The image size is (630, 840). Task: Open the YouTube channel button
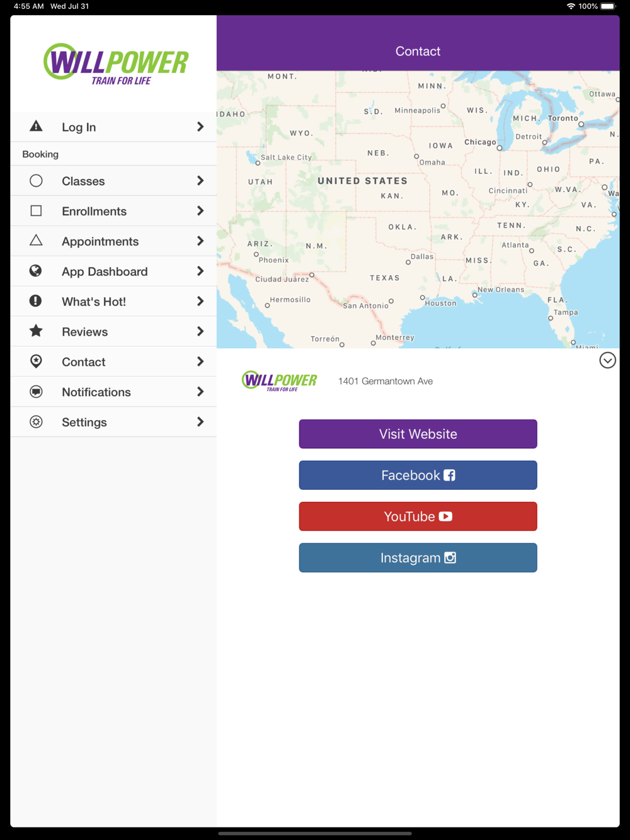click(418, 516)
